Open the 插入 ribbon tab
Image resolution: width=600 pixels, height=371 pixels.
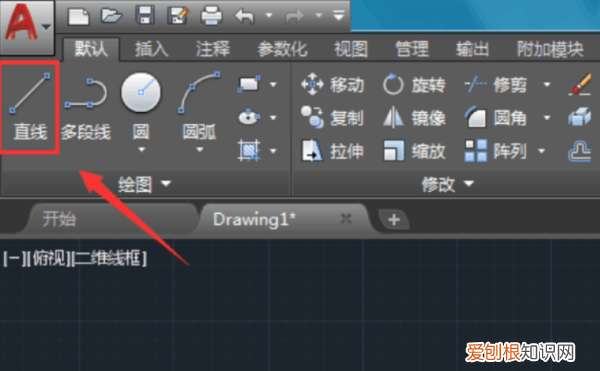click(152, 49)
